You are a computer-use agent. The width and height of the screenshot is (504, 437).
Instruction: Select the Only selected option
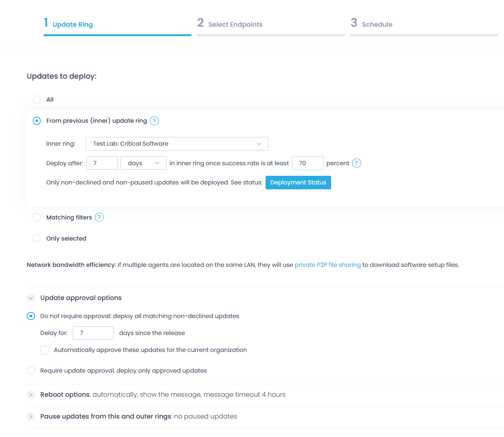tap(37, 238)
